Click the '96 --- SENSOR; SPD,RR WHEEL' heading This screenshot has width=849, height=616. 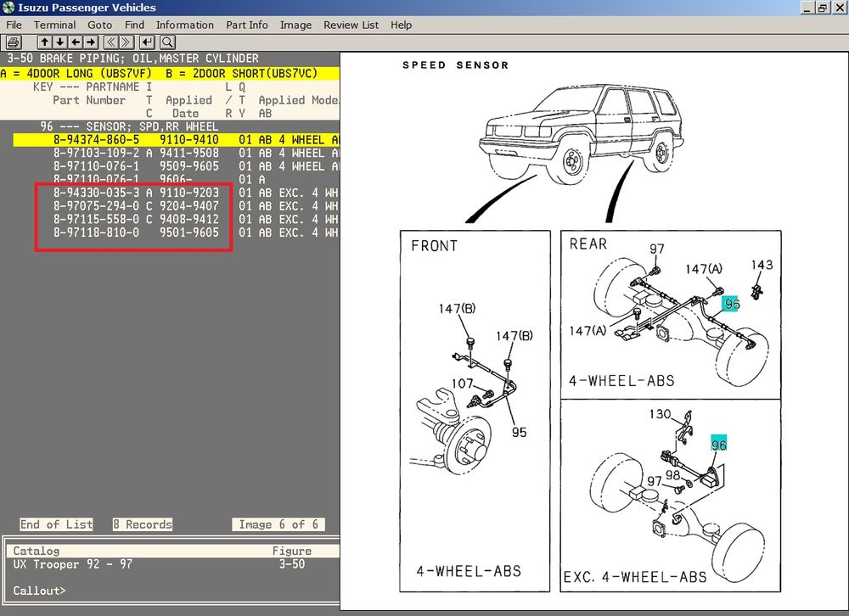click(x=129, y=126)
